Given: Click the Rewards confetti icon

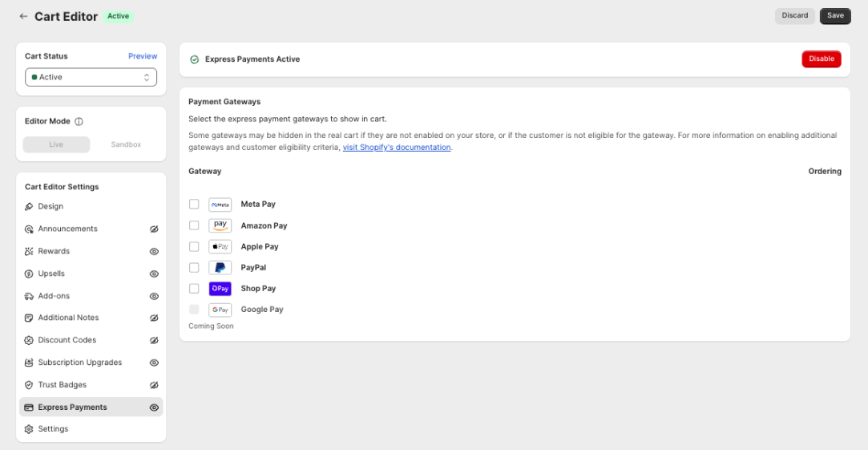Looking at the screenshot, I should pos(30,252).
